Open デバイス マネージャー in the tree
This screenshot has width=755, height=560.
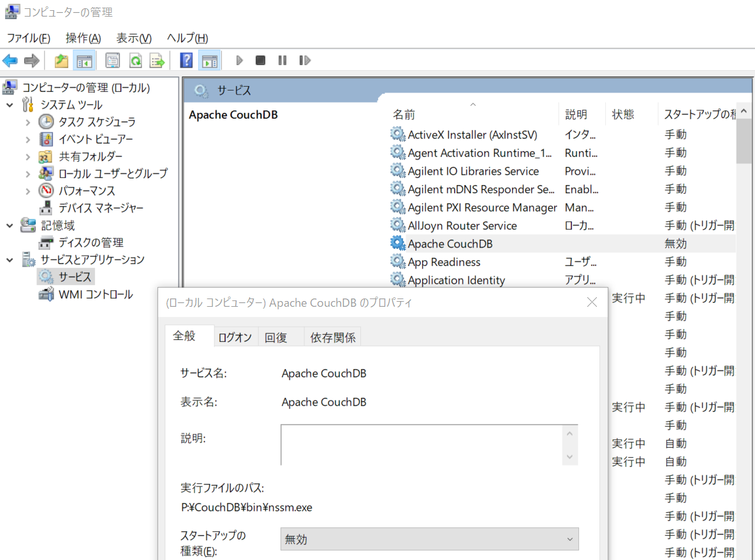pos(100,208)
